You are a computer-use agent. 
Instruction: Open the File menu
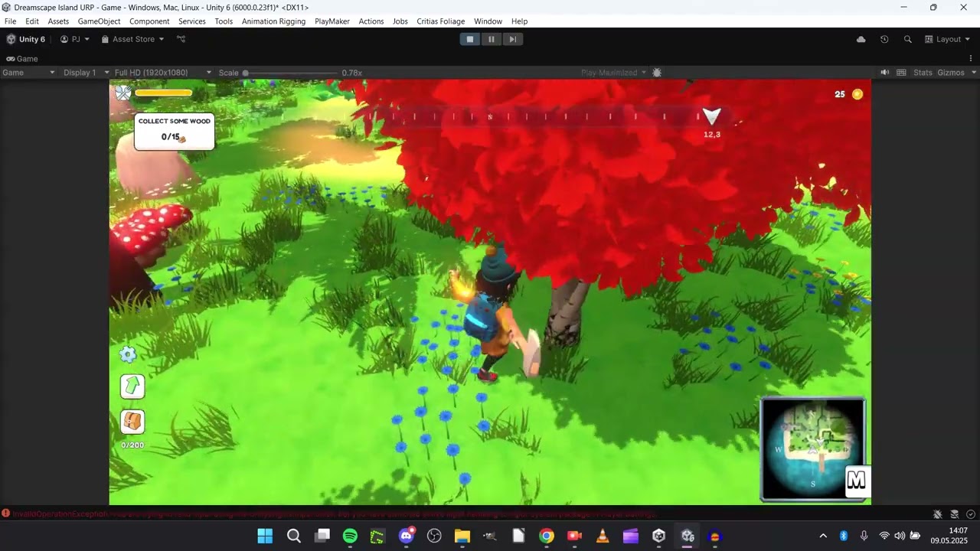click(x=10, y=21)
